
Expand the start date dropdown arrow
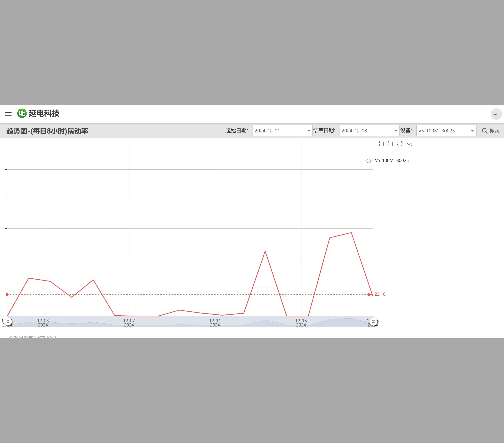coord(309,131)
